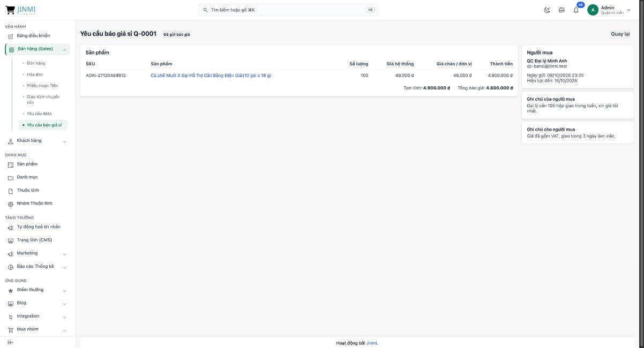Image resolution: width=644 pixels, height=348 pixels.
Task: Click the Danh mục folder icon
Action: click(x=11, y=178)
